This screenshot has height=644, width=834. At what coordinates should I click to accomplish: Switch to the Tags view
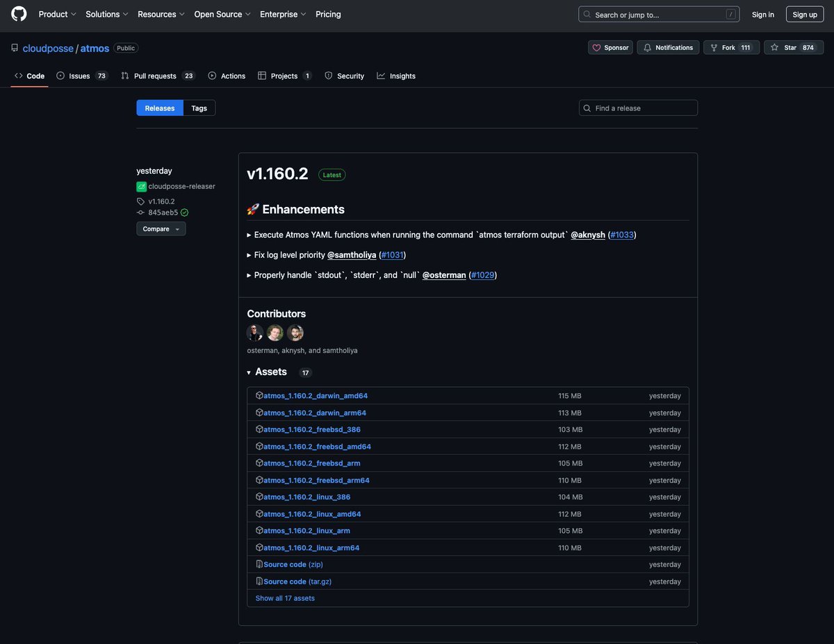(199, 108)
